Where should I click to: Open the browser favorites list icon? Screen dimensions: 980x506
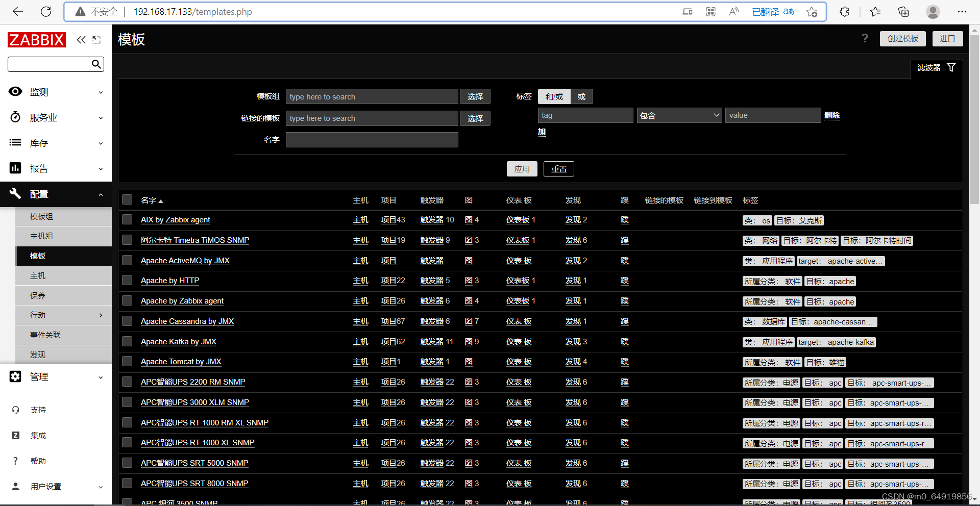[875, 11]
